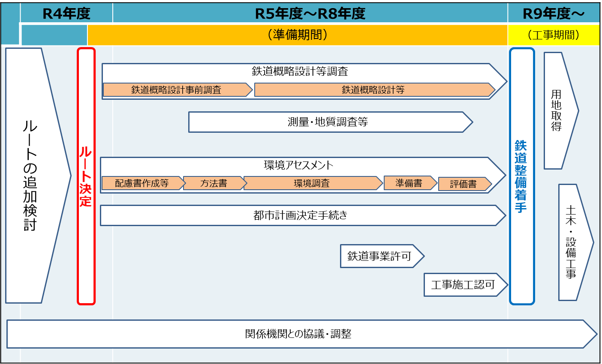Select the 工事施工認可 arrow
Viewport: 602px width, 364px height.
466,285
